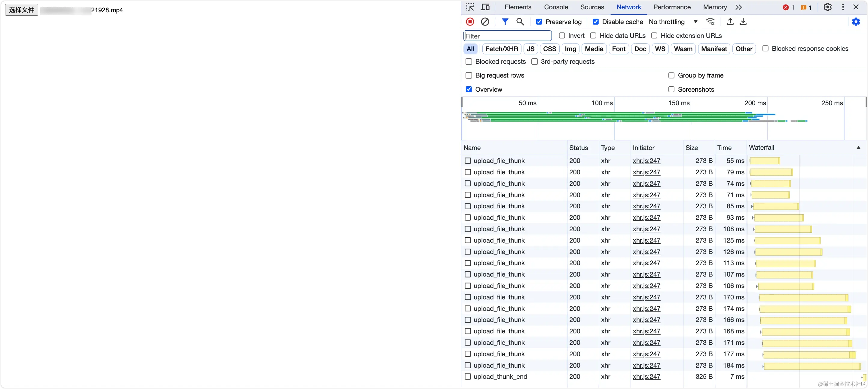This screenshot has height=389, width=868.
Task: Open network search with magnifier icon
Action: 520,22
